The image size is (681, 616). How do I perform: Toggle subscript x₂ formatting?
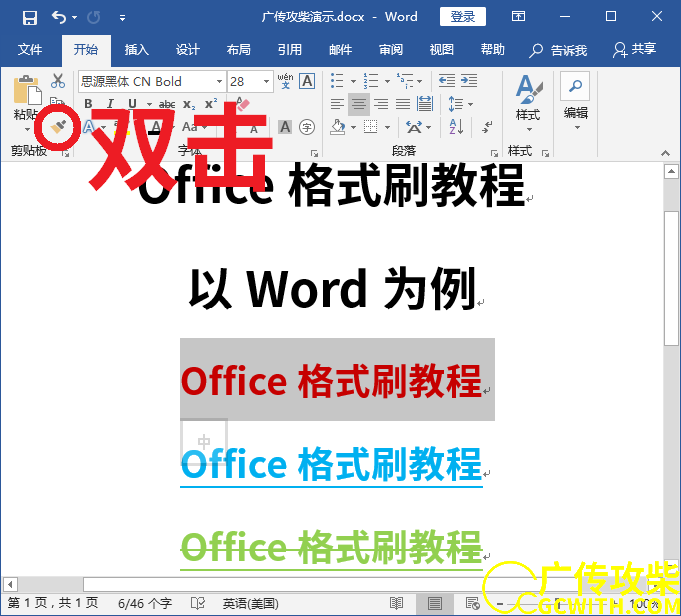pyautogui.click(x=189, y=104)
